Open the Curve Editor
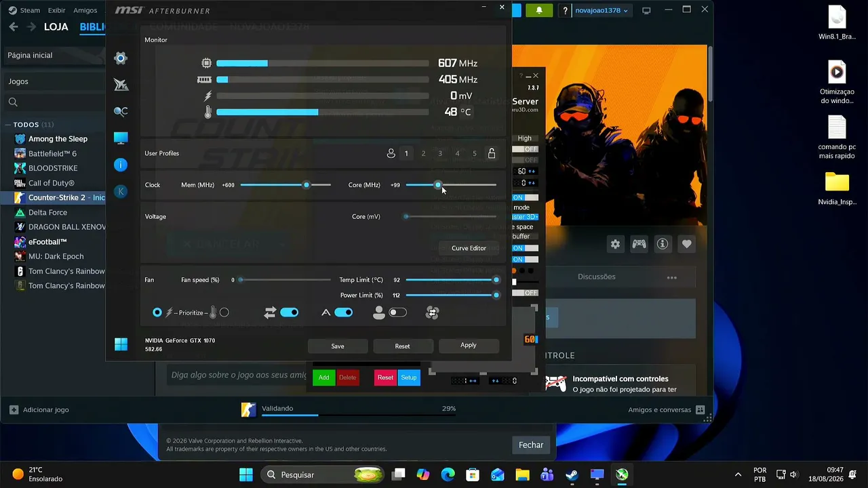This screenshot has height=488, width=868. pos(469,248)
